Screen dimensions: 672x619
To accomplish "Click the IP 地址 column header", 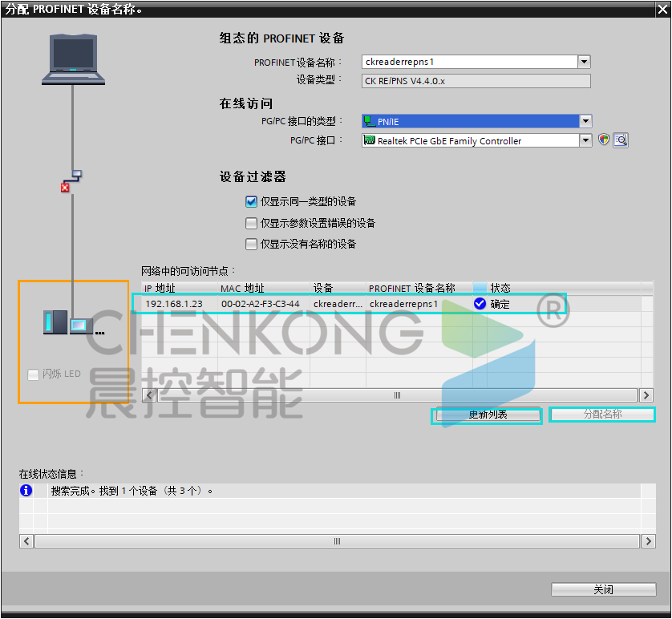I will click(x=160, y=288).
